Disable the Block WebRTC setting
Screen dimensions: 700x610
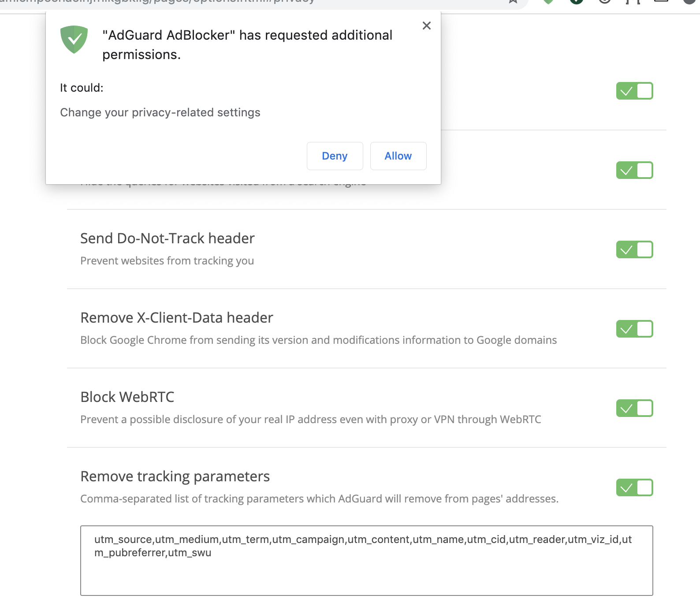(x=634, y=408)
